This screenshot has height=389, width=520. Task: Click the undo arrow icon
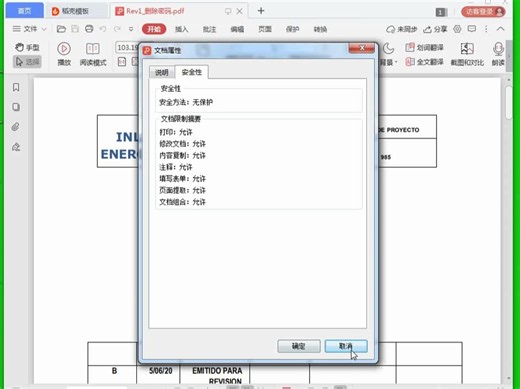click(103, 29)
